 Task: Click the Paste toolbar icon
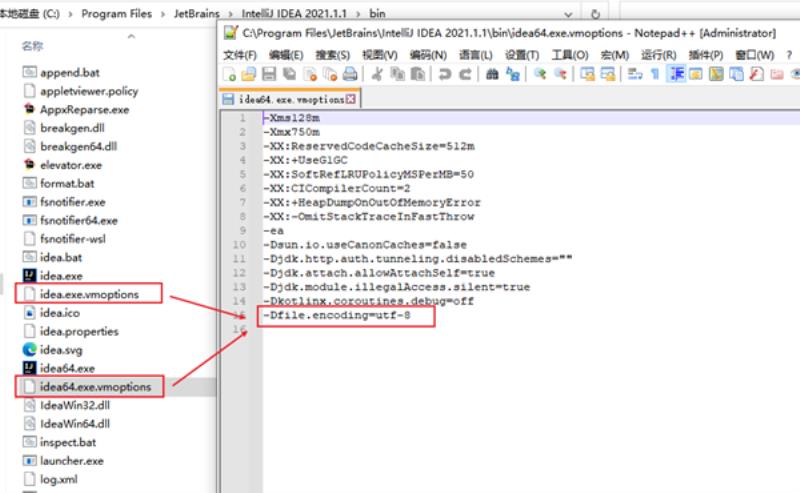click(417, 74)
